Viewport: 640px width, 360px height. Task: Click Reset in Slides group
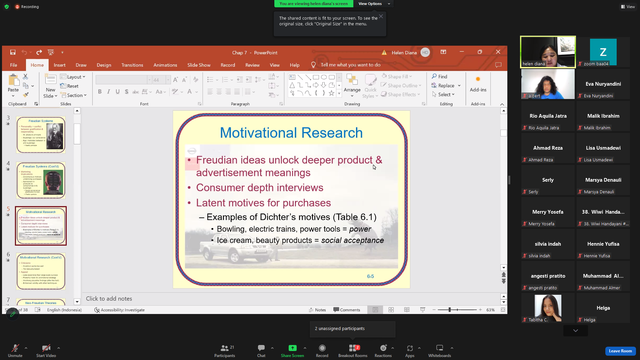(69, 86)
